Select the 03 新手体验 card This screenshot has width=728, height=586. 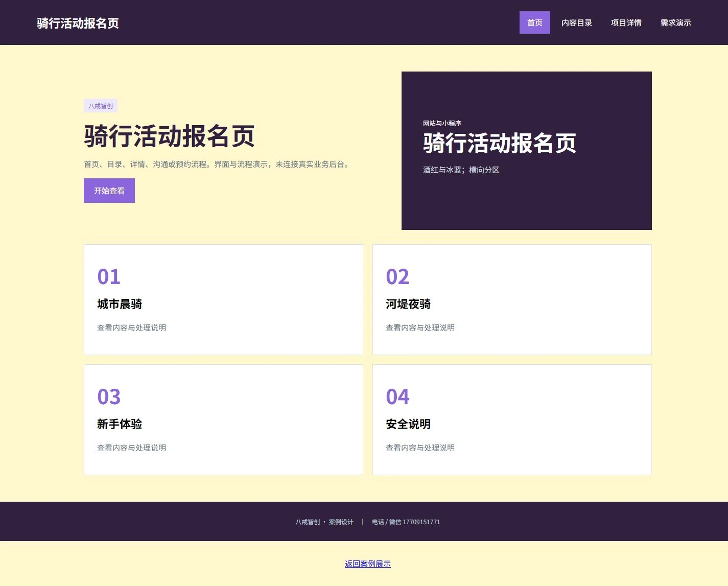pos(223,419)
